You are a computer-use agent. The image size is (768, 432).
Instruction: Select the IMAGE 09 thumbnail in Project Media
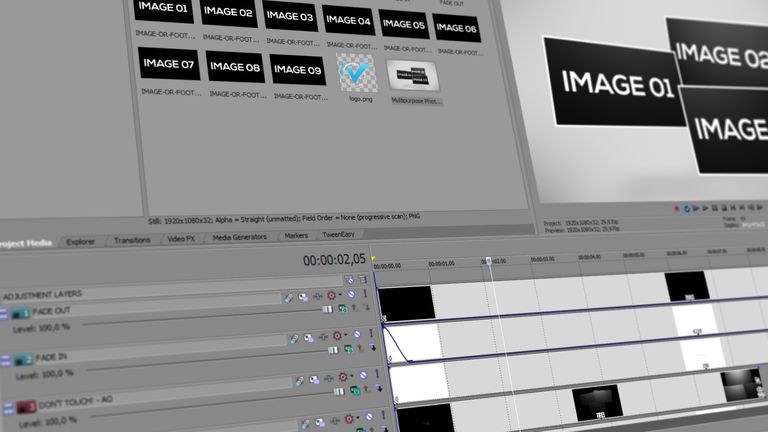tap(297, 70)
